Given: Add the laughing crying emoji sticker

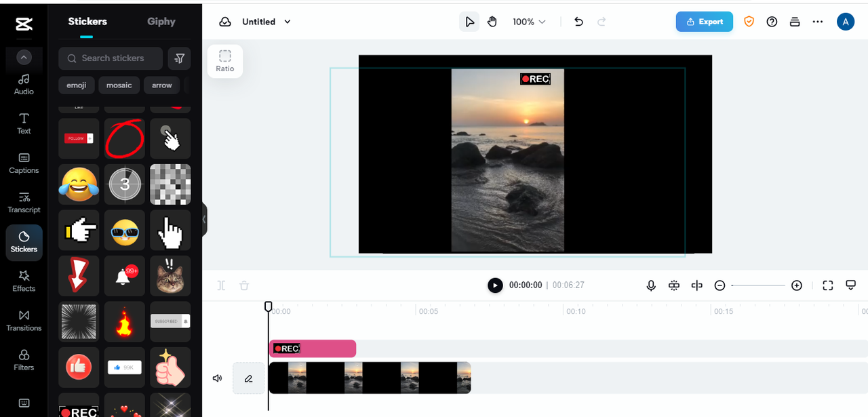Looking at the screenshot, I should click(79, 184).
